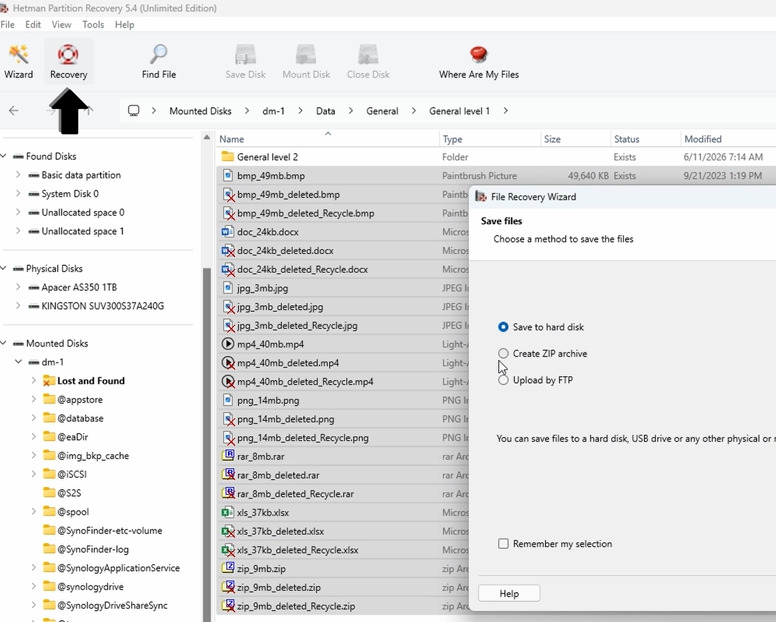This screenshot has height=622, width=776.
Task: Click the bmp_49mb.bmp file icon
Action: [x=228, y=176]
